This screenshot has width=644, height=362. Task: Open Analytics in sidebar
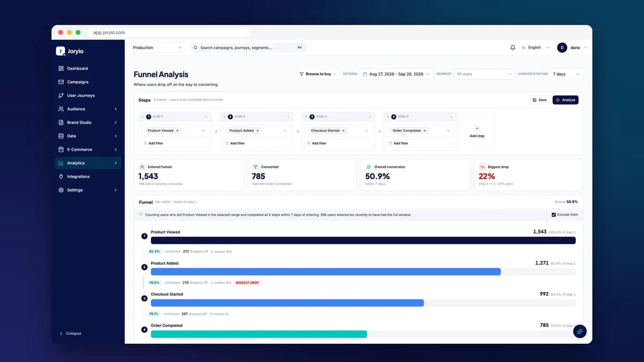pyautogui.click(x=89, y=163)
